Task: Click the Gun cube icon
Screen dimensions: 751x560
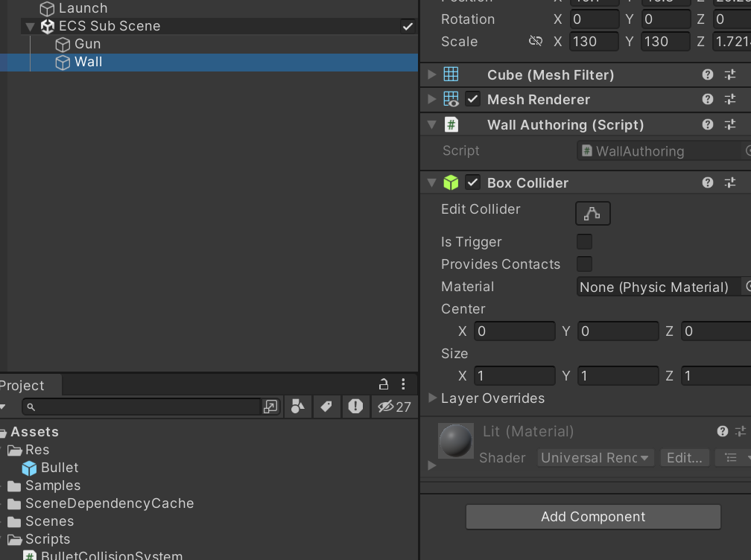Action: 63,45
